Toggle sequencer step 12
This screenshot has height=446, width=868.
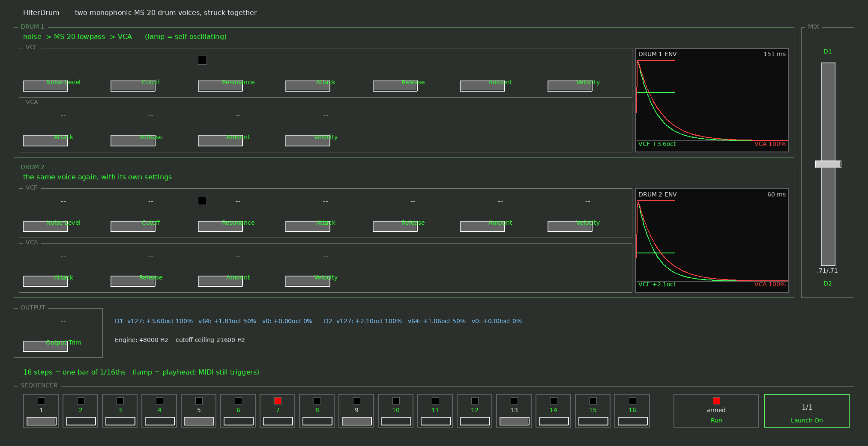(x=475, y=421)
